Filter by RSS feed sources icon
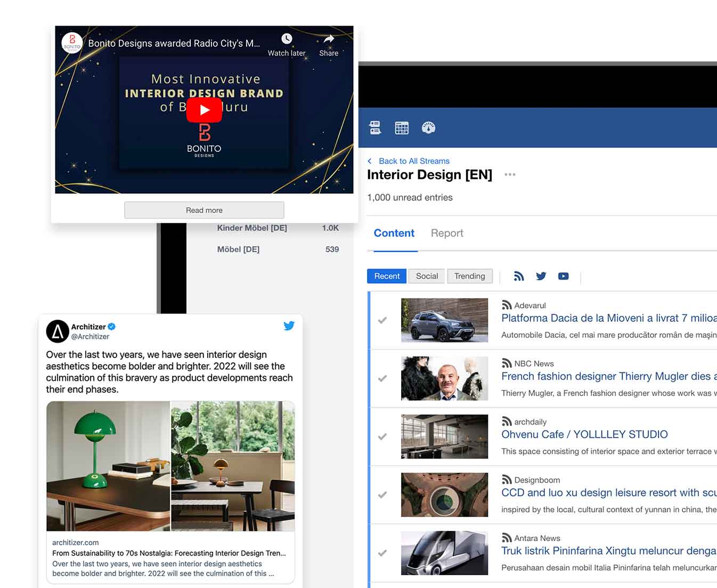This screenshot has width=717, height=588. click(519, 276)
